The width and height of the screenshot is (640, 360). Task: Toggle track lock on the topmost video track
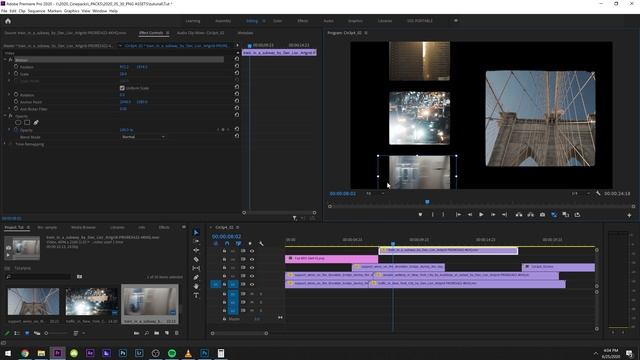coord(224,251)
